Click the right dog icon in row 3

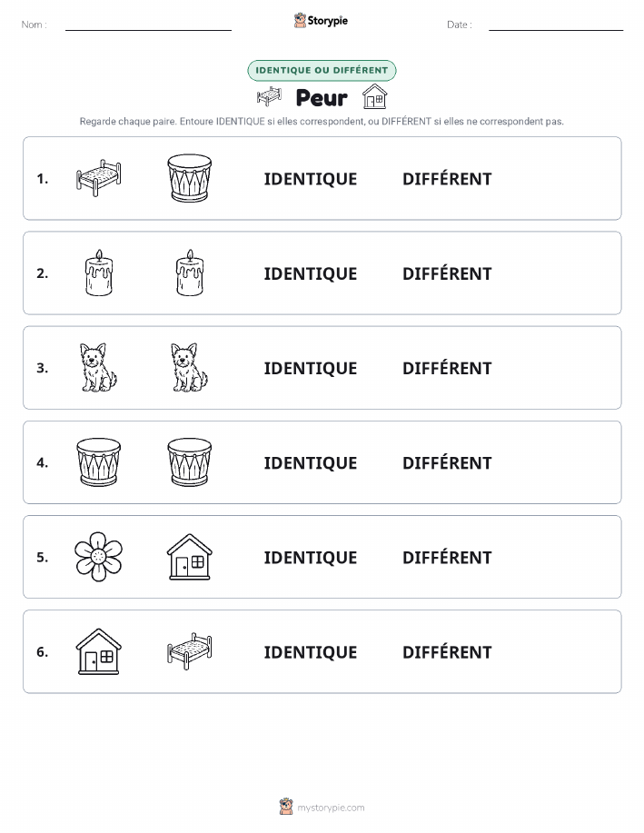[189, 368]
